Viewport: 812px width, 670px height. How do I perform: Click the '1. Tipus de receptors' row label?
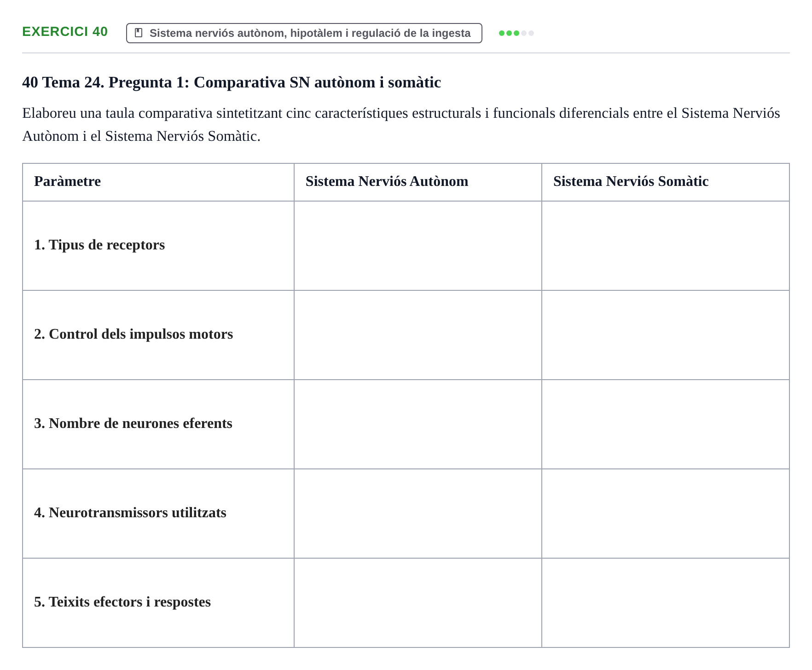pyautogui.click(x=99, y=245)
